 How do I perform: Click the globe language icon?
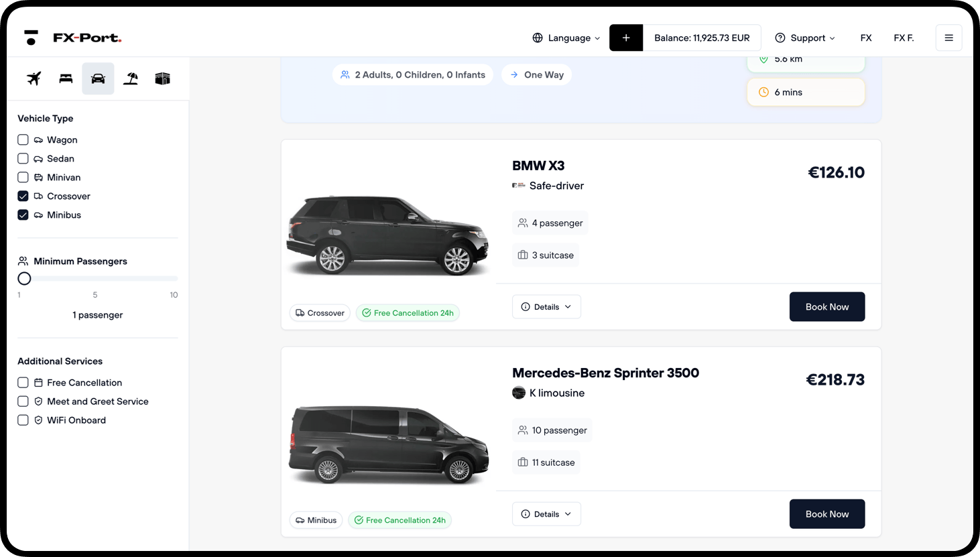tap(538, 38)
